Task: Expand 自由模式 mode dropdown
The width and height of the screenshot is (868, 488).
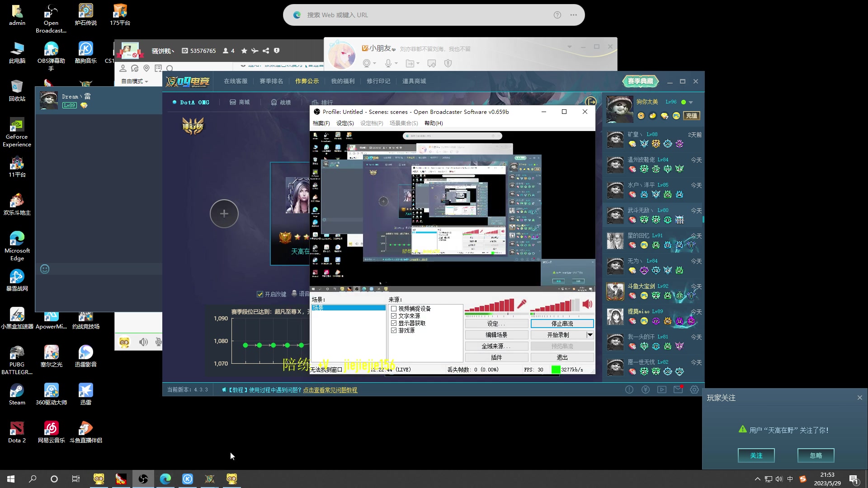Action: [135, 81]
